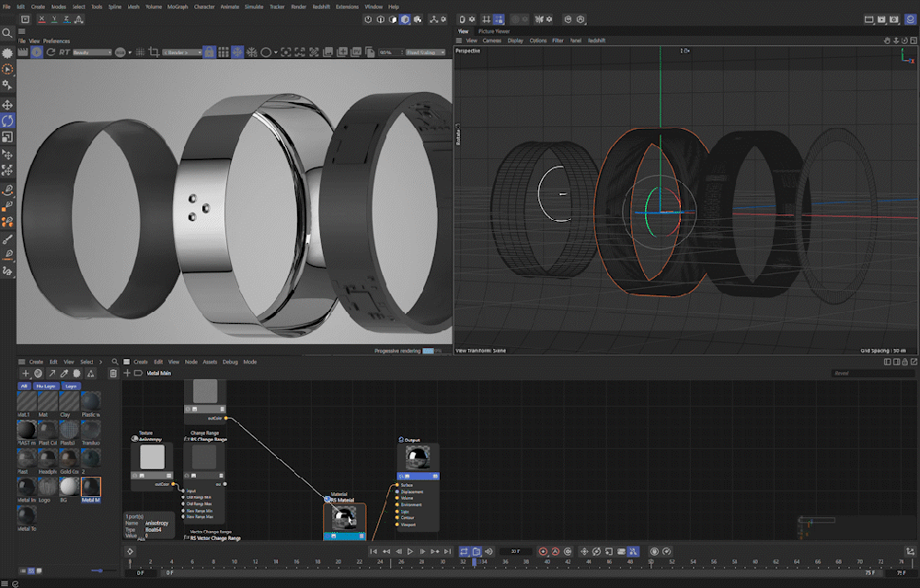Click the RT render icon in render view
The width and height of the screenshot is (920, 588).
pyautogui.click(x=64, y=52)
